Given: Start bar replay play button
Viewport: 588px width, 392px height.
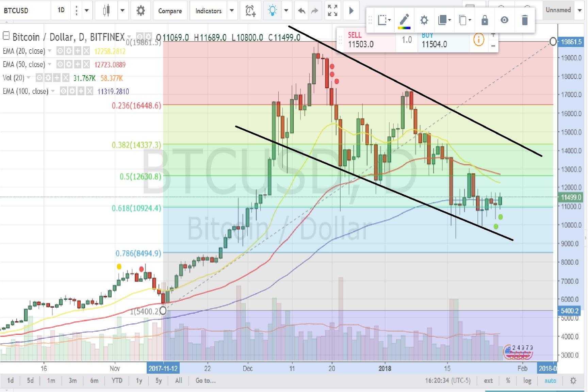Looking at the screenshot, I should (x=352, y=11).
